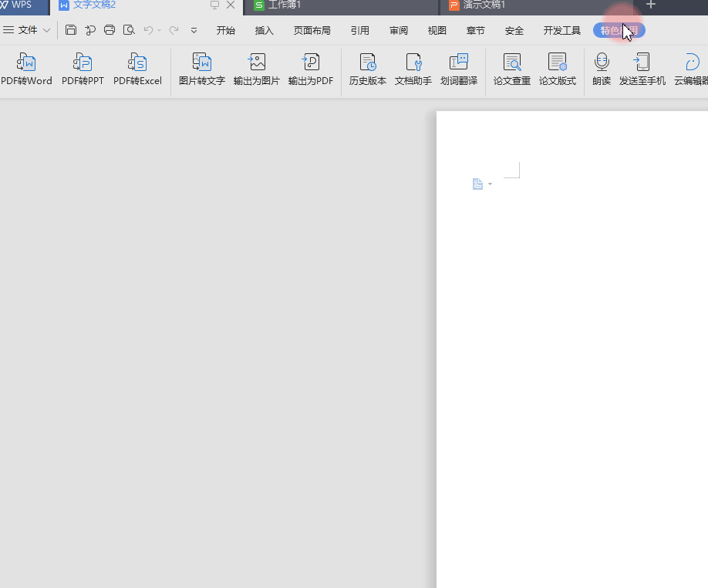This screenshot has height=588, width=708.
Task: Switch to the 视图 ribbon tab
Action: coord(437,30)
